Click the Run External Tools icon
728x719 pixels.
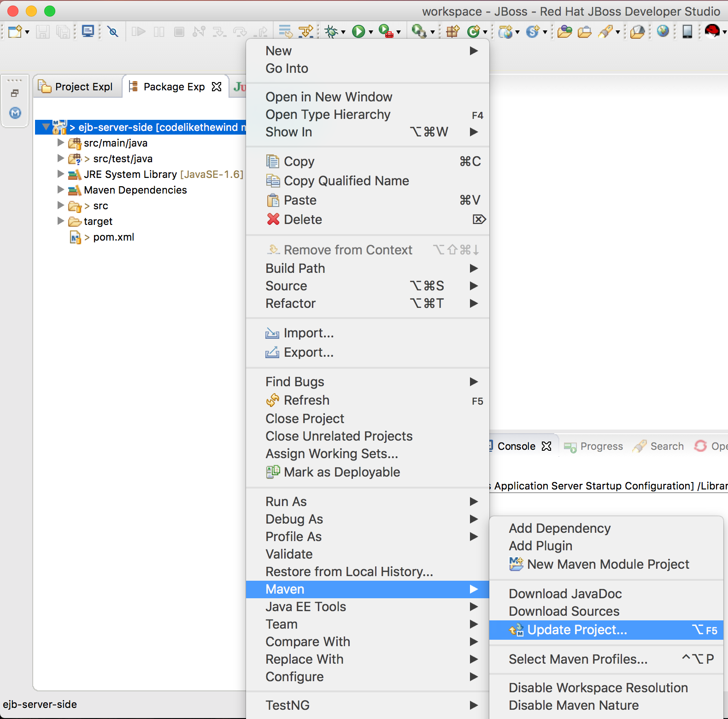click(x=386, y=31)
